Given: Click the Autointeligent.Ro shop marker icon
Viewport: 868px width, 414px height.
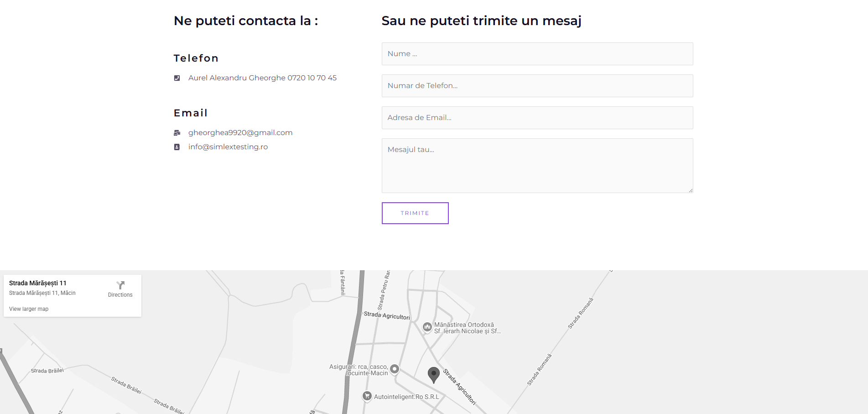Looking at the screenshot, I should tap(367, 396).
